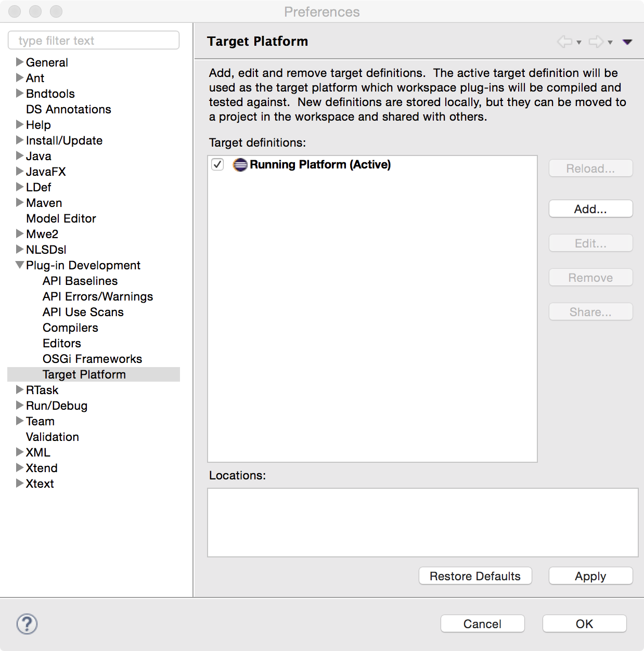This screenshot has height=651, width=644.
Task: Click the forward navigation arrow icon
Action: [x=596, y=42]
